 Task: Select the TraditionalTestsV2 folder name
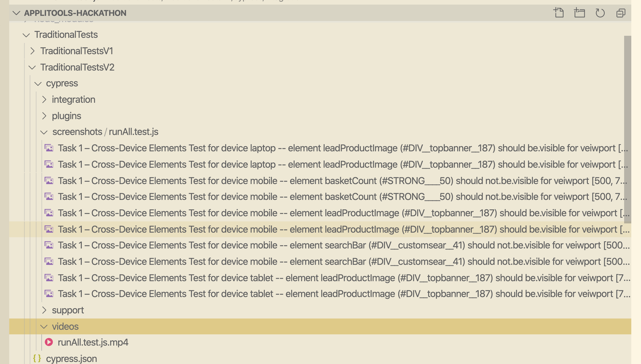pyautogui.click(x=77, y=67)
